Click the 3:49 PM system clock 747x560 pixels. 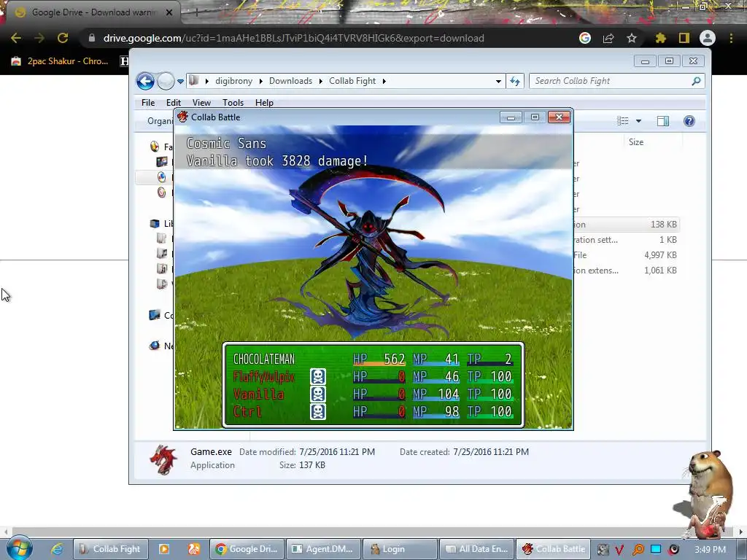click(x=710, y=550)
